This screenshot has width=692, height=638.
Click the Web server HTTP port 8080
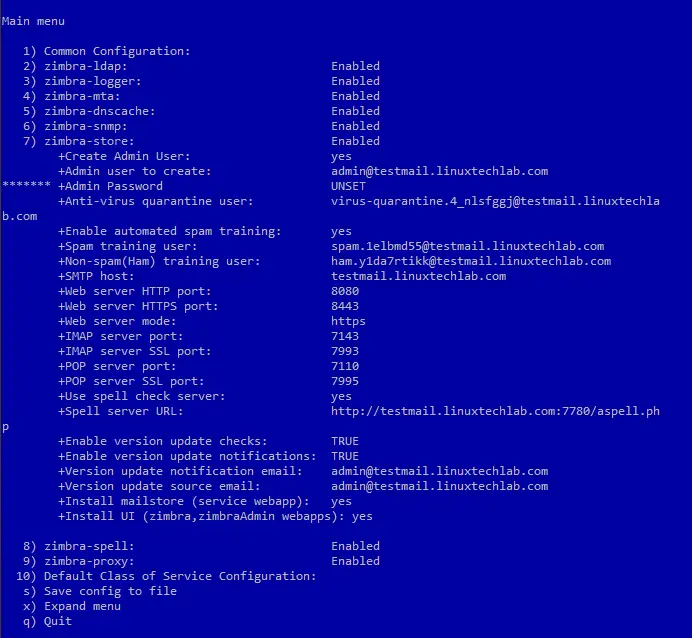(345, 291)
